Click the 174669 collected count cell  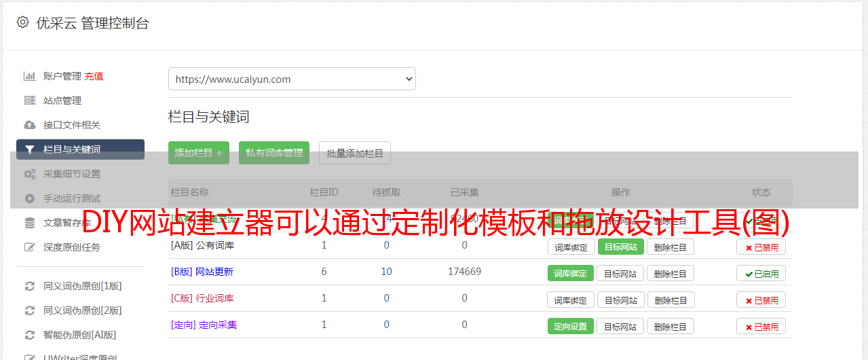(464, 272)
